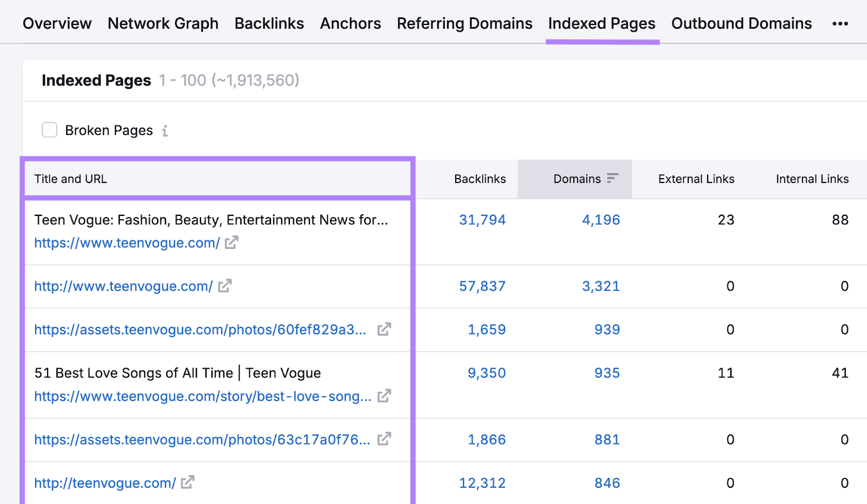This screenshot has width=867, height=504.
Task: Open the 939 domains value
Action: pos(607,330)
